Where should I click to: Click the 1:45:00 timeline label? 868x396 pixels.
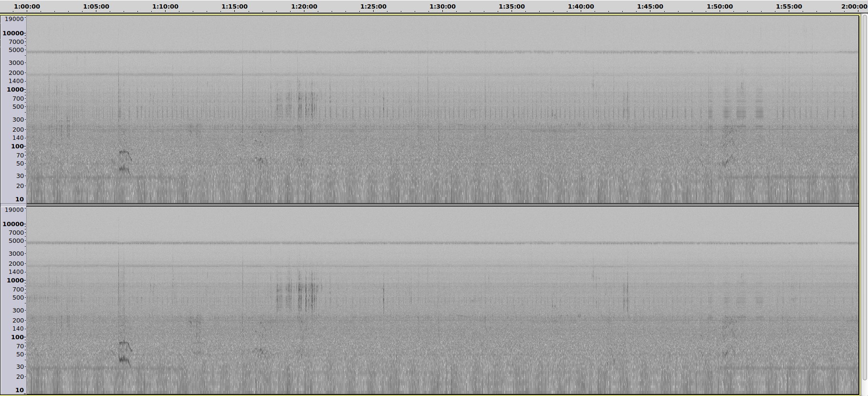[650, 7]
